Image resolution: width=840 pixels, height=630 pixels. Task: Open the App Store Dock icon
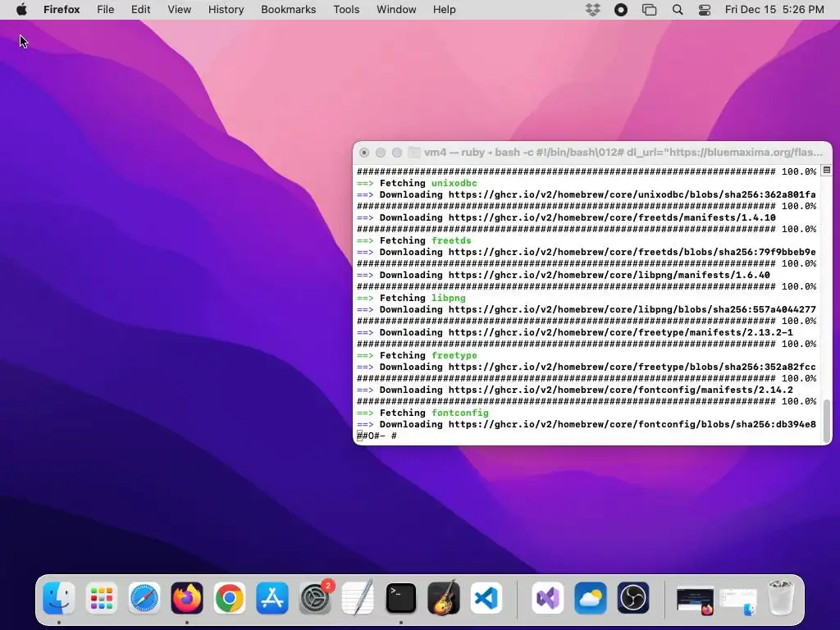[x=272, y=598]
